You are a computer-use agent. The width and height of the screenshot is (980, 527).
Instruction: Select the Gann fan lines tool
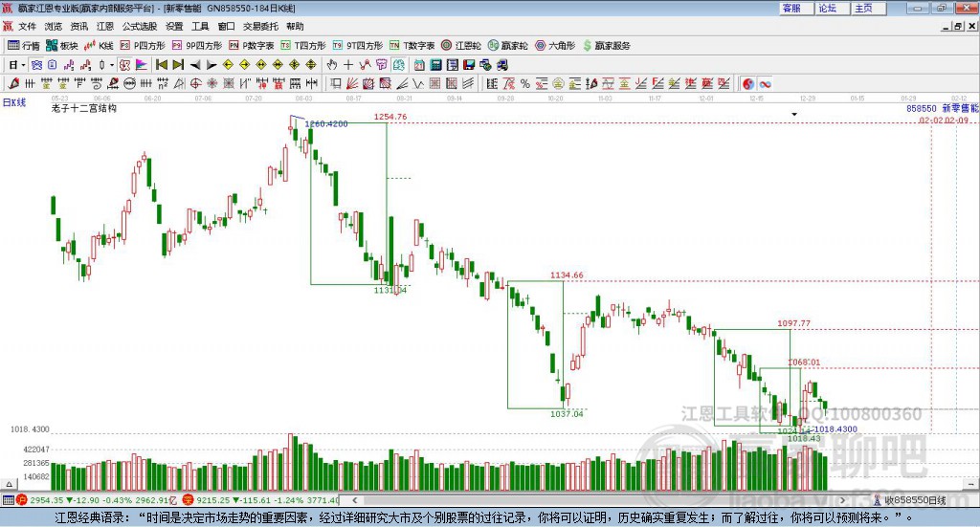[352, 83]
